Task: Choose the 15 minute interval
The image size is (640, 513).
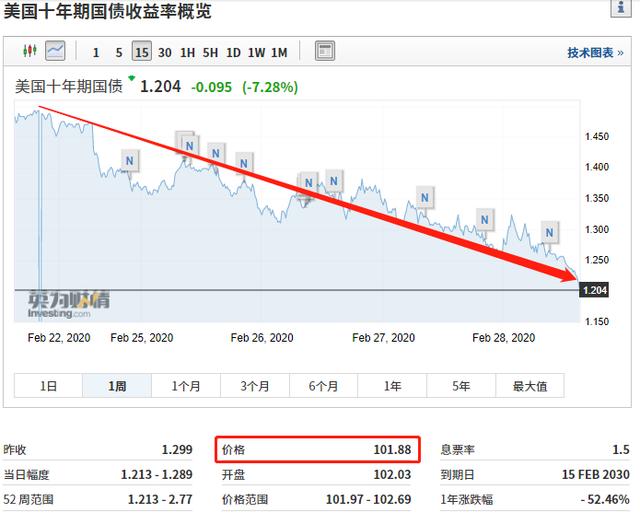Action: coord(142,52)
